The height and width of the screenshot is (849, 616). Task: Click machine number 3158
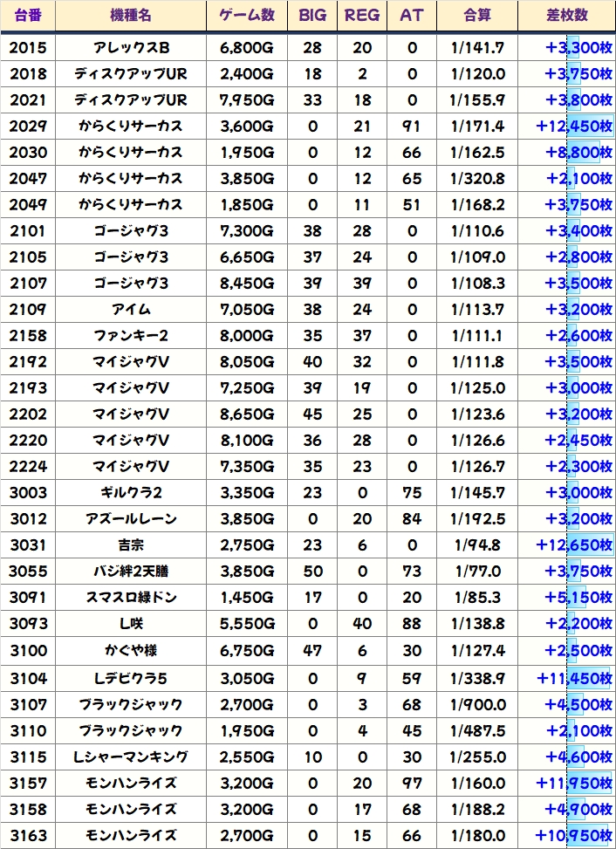(28, 809)
